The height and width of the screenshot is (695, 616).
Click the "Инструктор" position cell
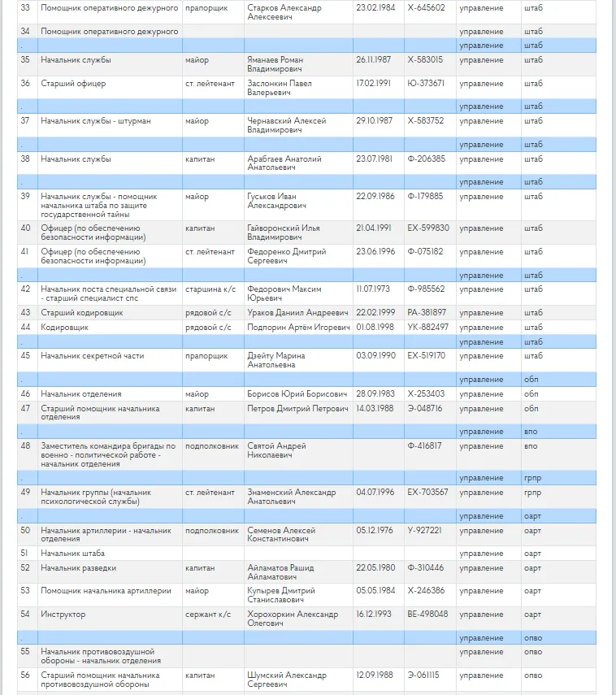[x=63, y=615]
